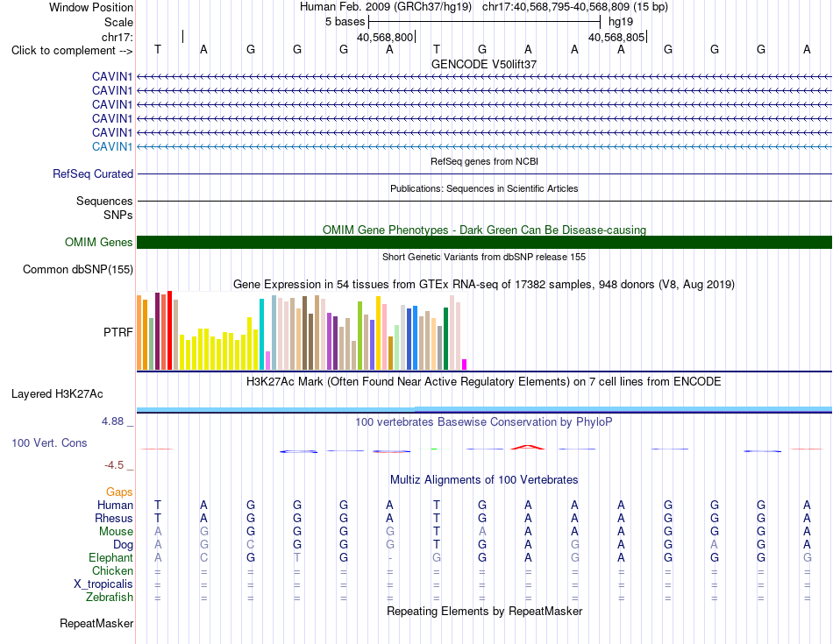Click the Human row label in Multiz
The height and width of the screenshot is (644, 833).
tap(115, 505)
